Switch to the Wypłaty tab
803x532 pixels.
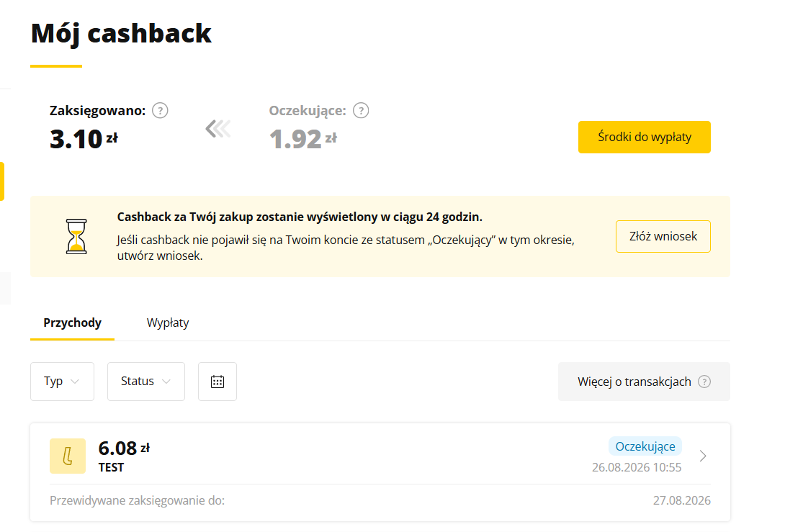(168, 323)
